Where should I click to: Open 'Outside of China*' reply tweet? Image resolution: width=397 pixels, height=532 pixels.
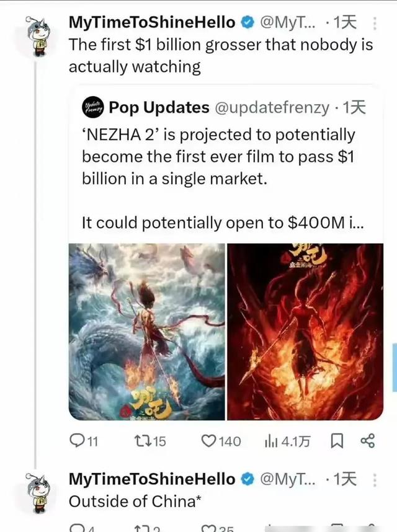tap(135, 501)
